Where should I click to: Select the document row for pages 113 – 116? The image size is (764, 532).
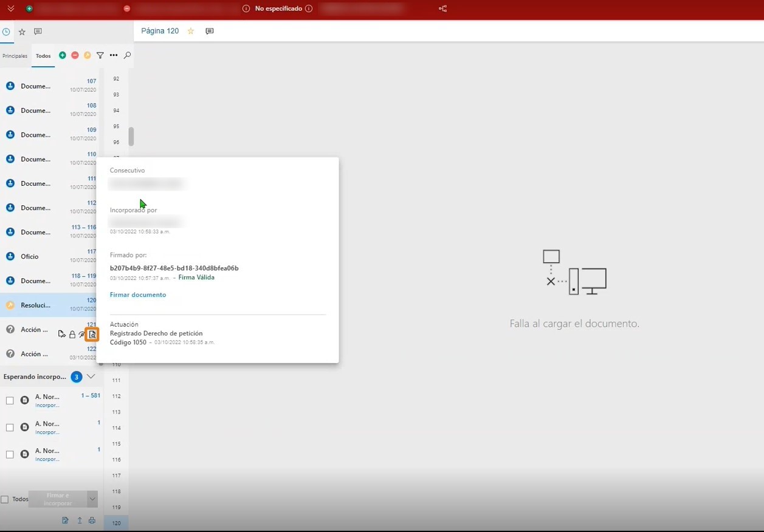[49, 232]
